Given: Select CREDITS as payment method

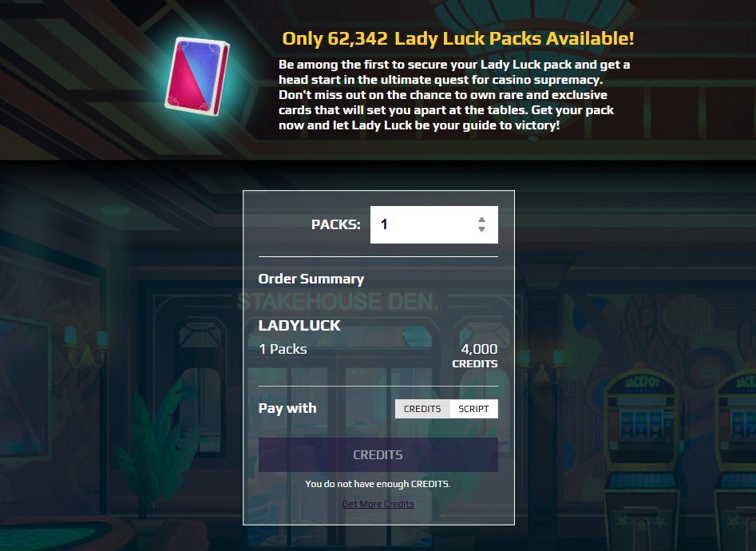Looking at the screenshot, I should (422, 409).
